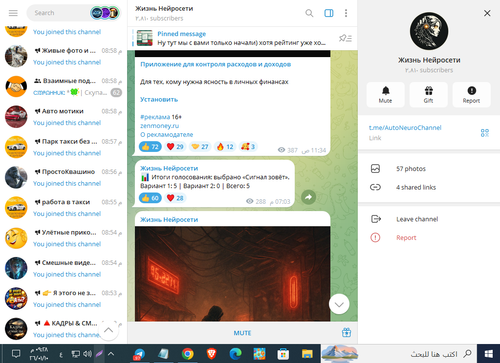Click the gift icon in bottom bar
The width and height of the screenshot is (500, 363).
tap(346, 332)
